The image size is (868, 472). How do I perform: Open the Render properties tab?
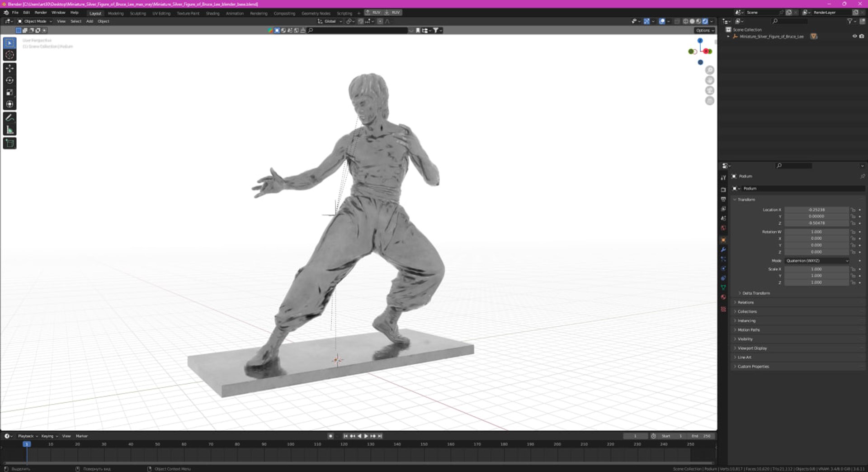coord(723,190)
